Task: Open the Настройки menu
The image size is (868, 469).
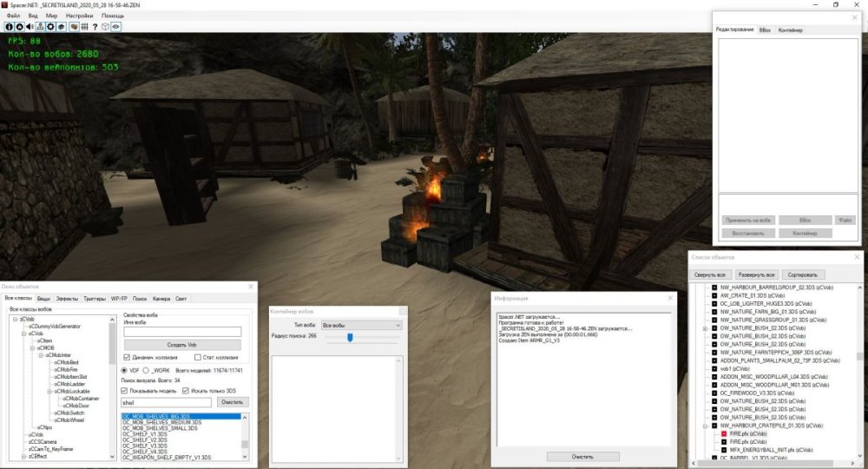Action: point(80,16)
